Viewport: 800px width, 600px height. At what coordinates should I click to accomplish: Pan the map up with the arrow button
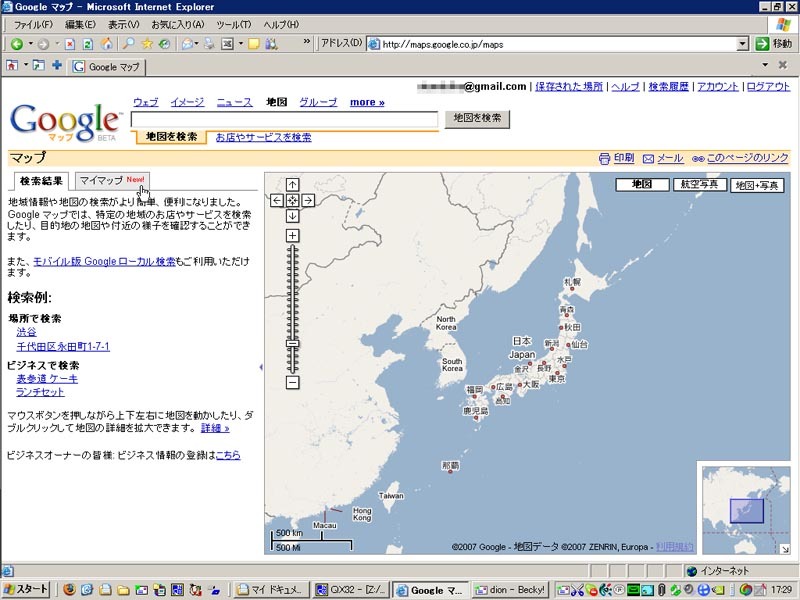292,184
